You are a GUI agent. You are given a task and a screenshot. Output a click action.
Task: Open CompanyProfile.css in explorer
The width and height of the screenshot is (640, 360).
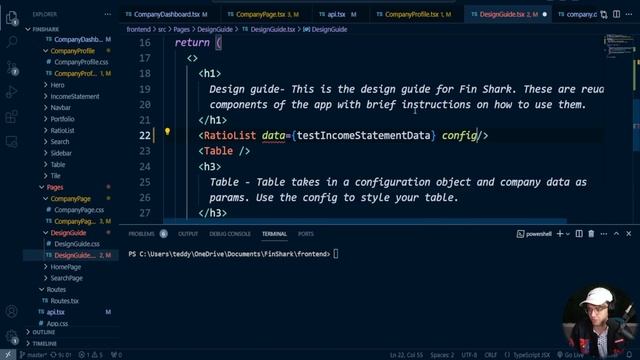point(81,62)
